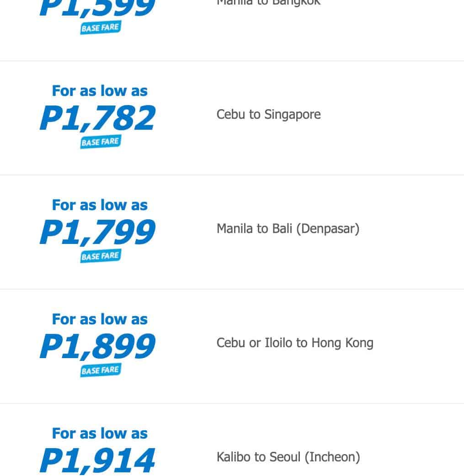
Task: Tap the P1,899 fare price
Action: (x=98, y=346)
